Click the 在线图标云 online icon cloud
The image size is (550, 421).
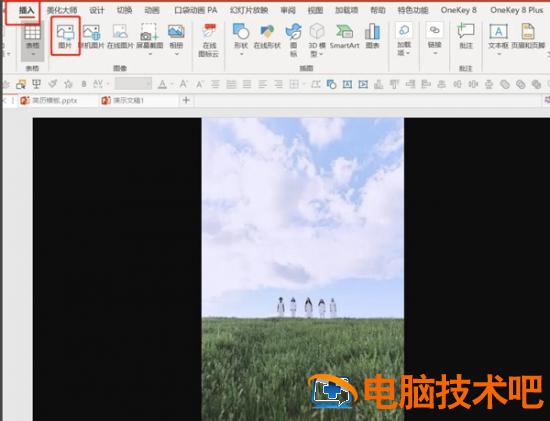pos(209,40)
